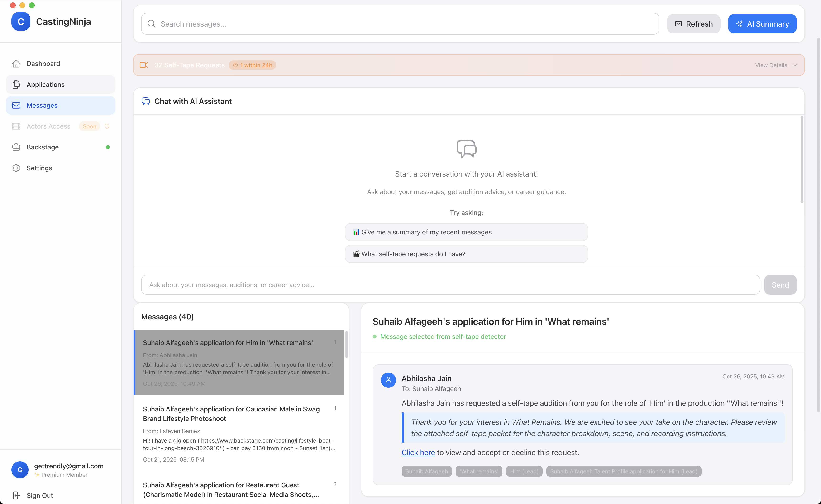This screenshot has width=821, height=504.
Task: Click the Settings gear icon
Action: click(16, 168)
